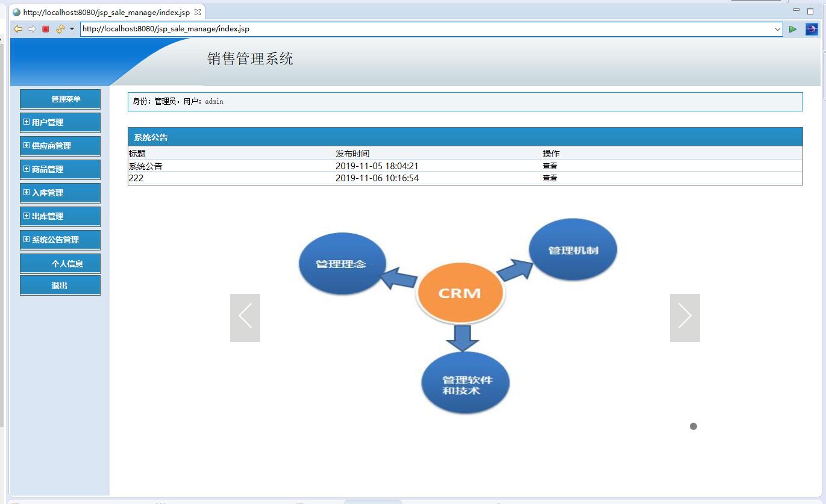The image size is (826, 504).
Task: Open the 系统公告管理 sidebar menu
Action: tap(60, 240)
